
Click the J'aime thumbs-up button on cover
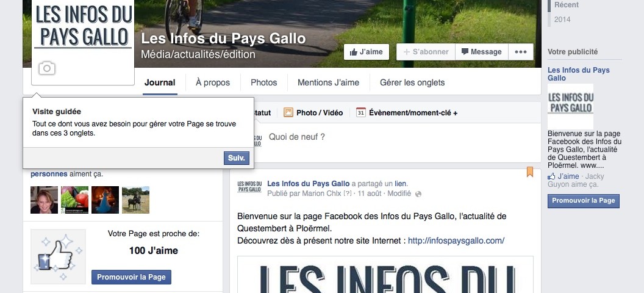[x=367, y=52]
